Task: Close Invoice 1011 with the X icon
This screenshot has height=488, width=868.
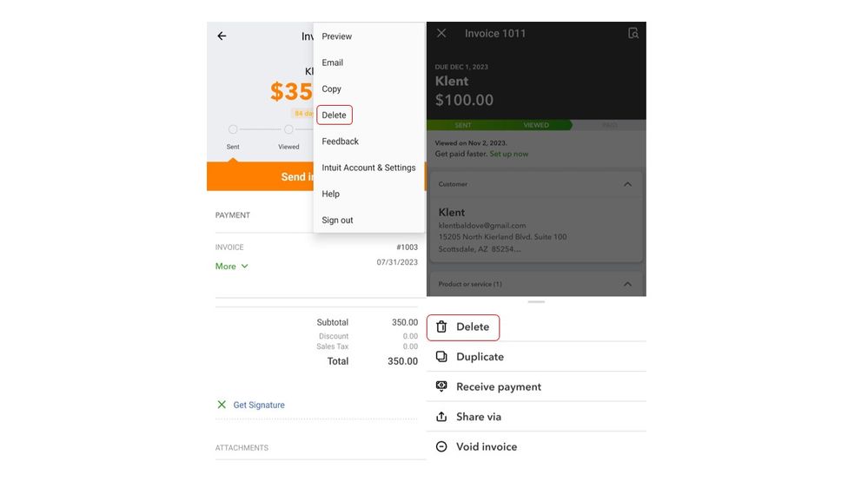Action: click(x=441, y=33)
